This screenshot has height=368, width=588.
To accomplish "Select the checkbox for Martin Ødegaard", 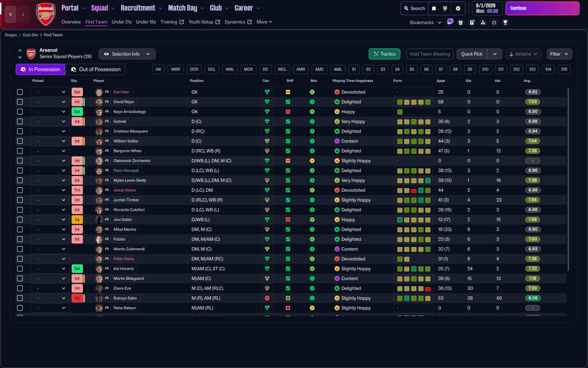I will [x=20, y=279].
